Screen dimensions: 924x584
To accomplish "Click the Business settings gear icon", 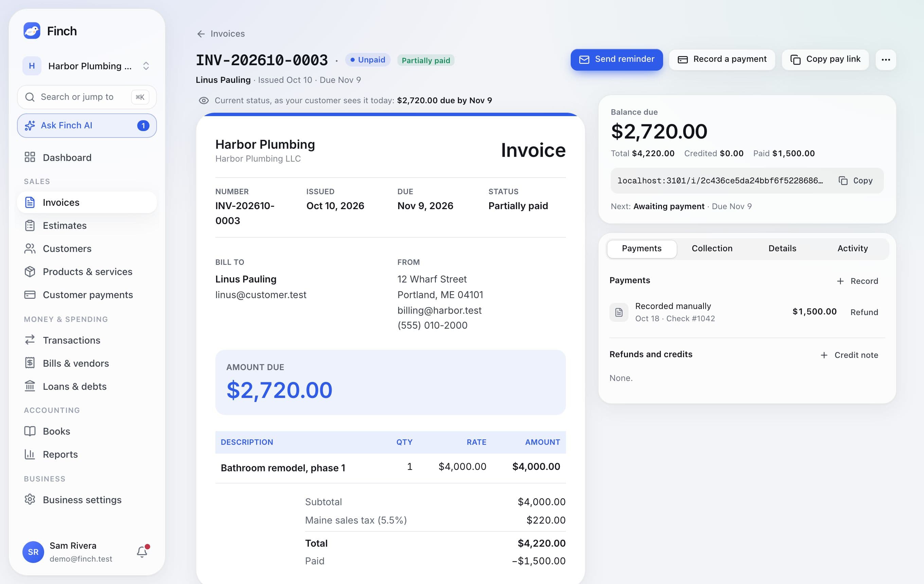I will coord(30,499).
